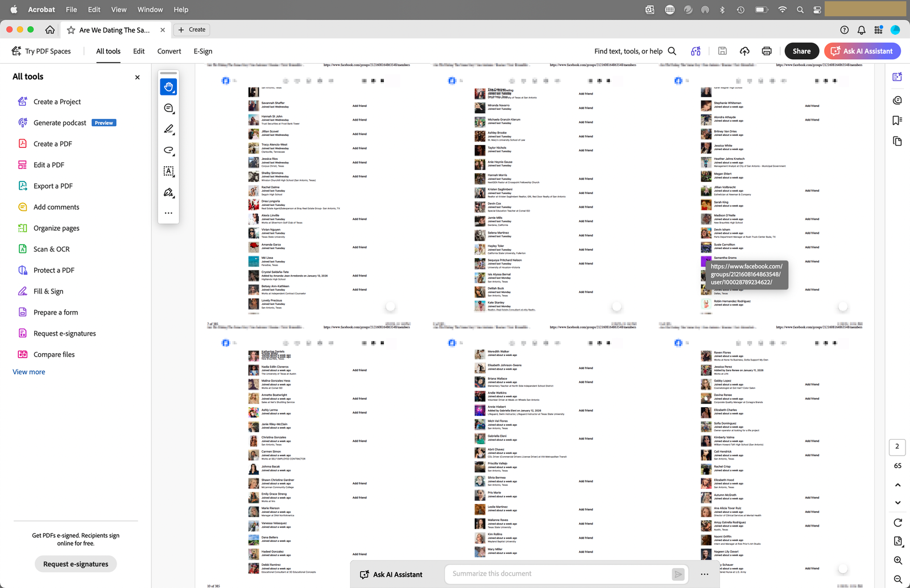This screenshot has height=588, width=910.
Task: Expand the quick toolbar's three-dot more menu
Action: click(168, 213)
